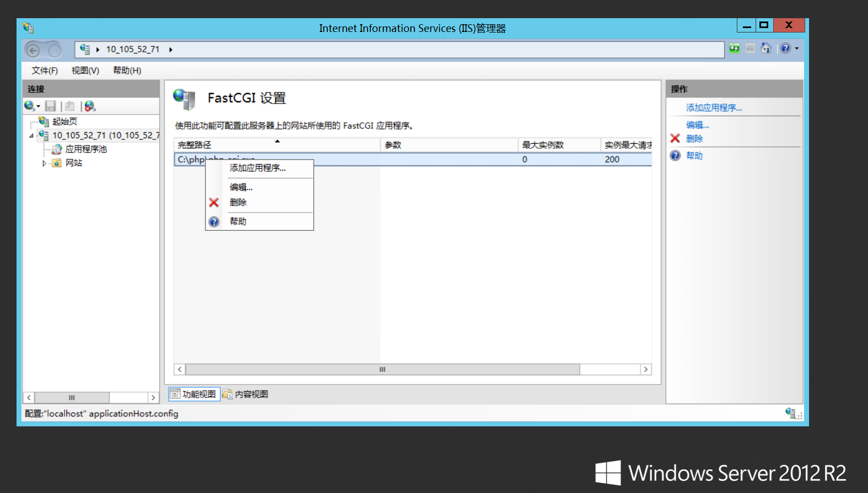
Task: Click the blue help icon in the toolbar
Action: [785, 48]
